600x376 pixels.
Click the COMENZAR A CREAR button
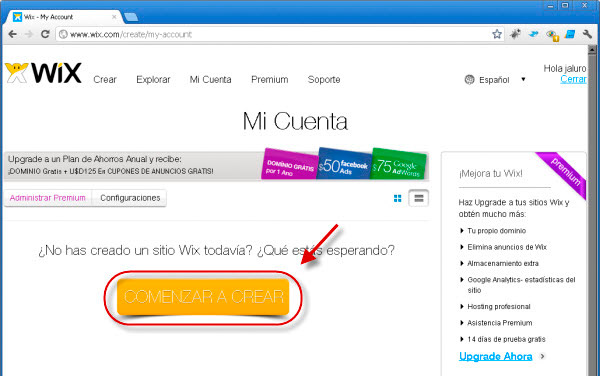click(x=203, y=297)
